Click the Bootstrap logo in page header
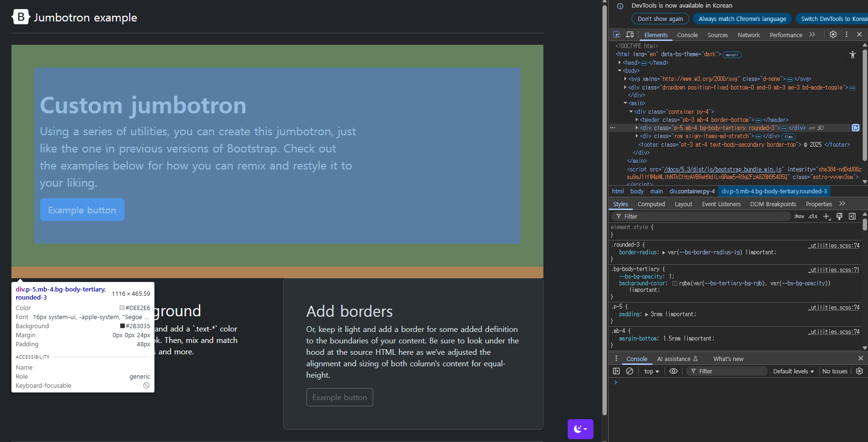868x442 pixels. 20,17
